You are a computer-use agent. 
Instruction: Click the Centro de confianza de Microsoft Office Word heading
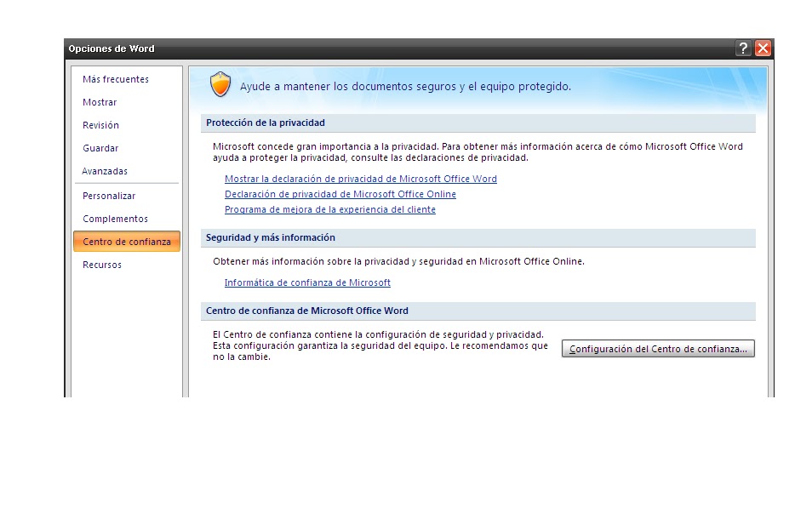point(307,311)
